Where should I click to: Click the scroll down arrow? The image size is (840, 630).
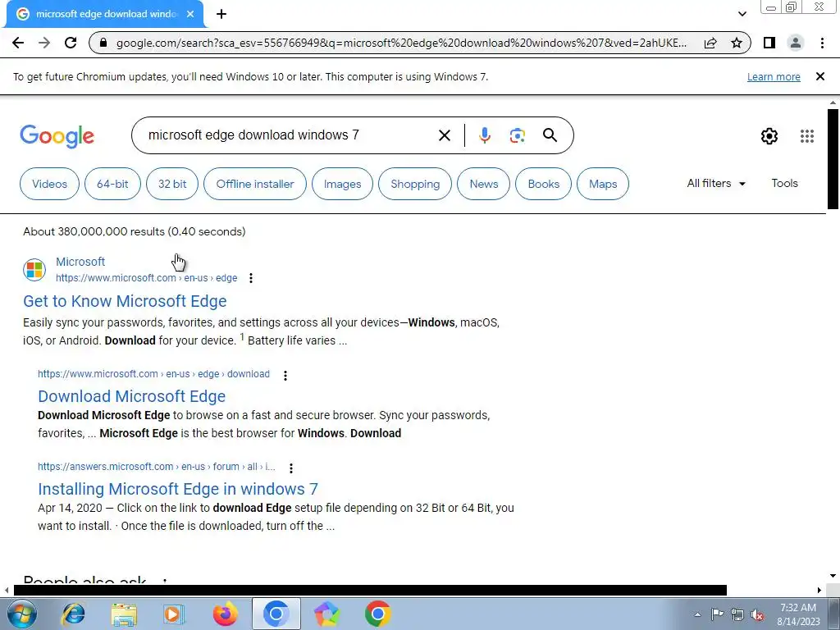point(833,576)
